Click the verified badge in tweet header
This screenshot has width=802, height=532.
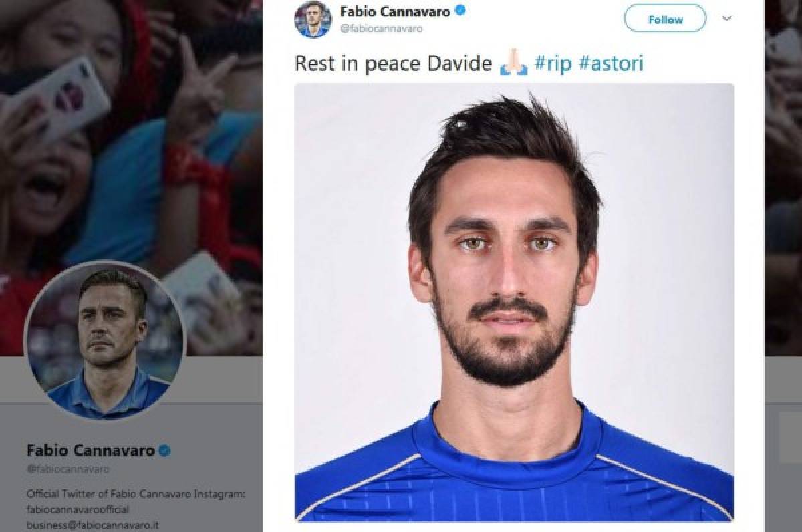click(460, 11)
